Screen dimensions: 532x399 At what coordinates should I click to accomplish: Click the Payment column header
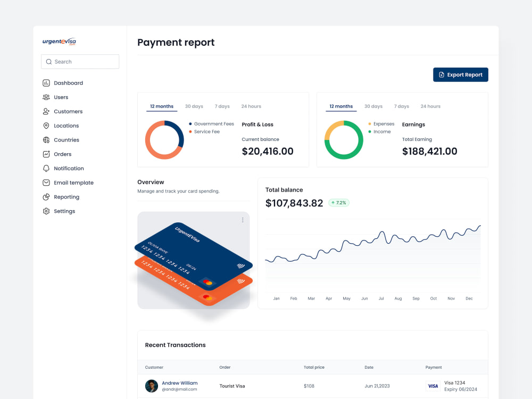pyautogui.click(x=434, y=368)
